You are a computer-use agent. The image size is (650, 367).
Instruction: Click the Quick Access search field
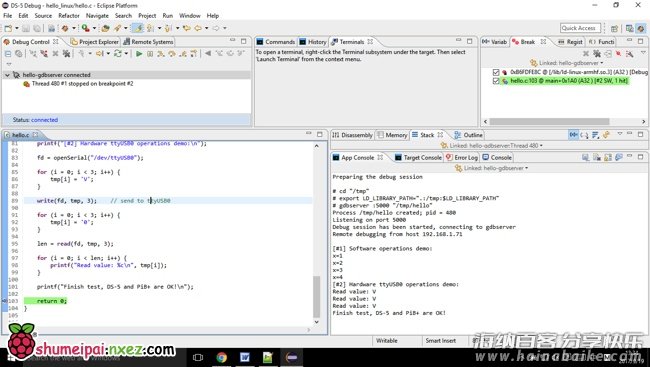point(580,28)
